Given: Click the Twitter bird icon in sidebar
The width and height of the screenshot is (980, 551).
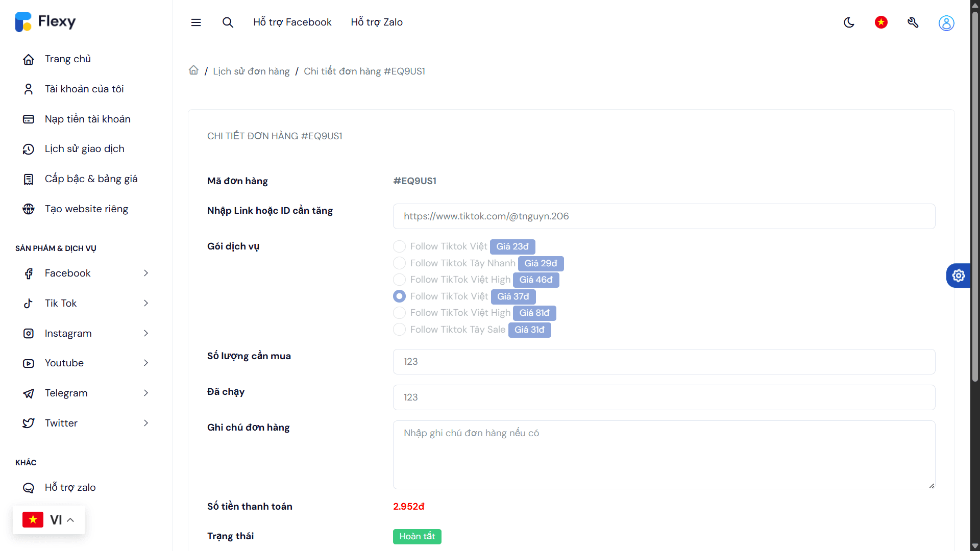Looking at the screenshot, I should coord(29,423).
